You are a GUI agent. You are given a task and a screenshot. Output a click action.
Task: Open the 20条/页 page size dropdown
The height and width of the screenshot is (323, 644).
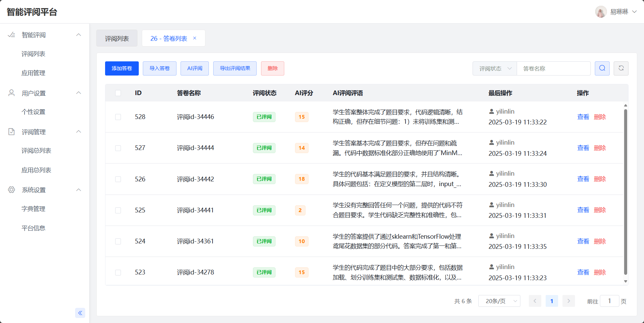point(499,301)
